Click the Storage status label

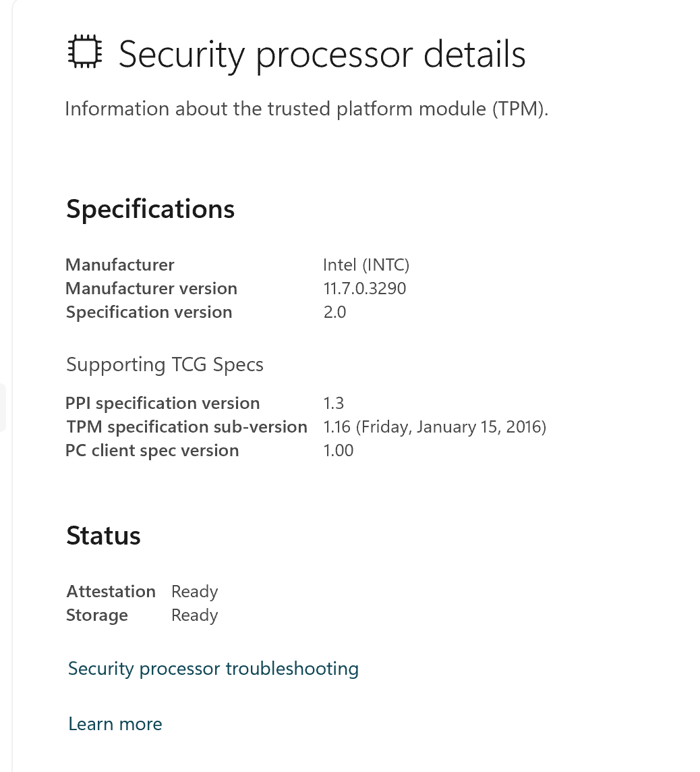(x=97, y=615)
